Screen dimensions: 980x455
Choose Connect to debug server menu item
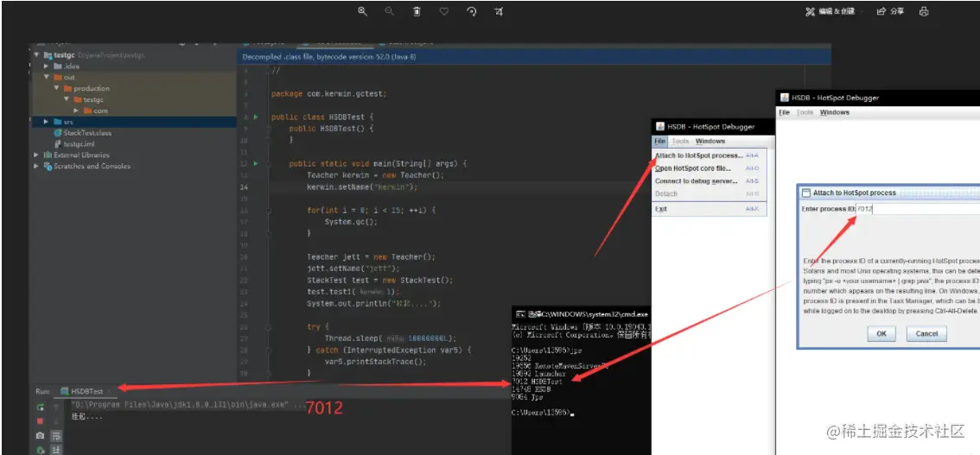[x=707, y=181]
